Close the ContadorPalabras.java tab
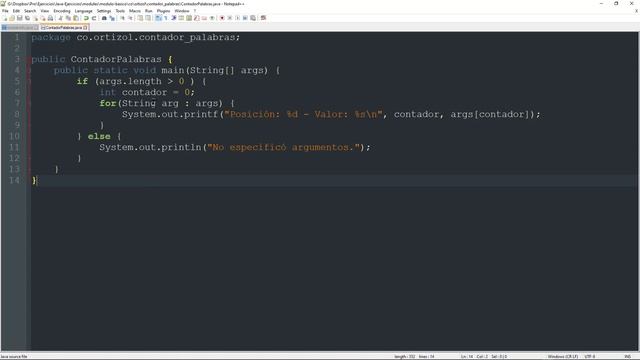 click(85, 28)
